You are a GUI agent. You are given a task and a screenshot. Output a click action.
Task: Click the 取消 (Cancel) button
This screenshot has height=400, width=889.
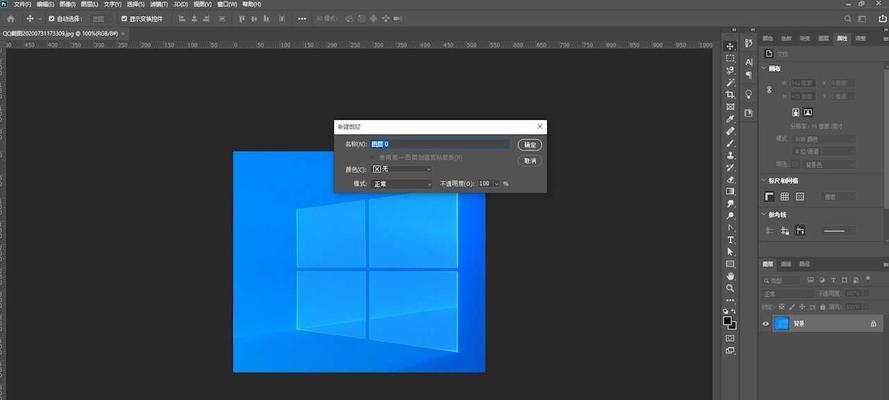point(530,161)
